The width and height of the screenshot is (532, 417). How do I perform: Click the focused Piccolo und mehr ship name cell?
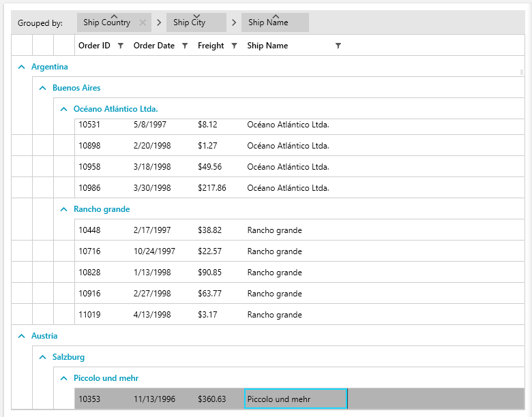coord(295,399)
